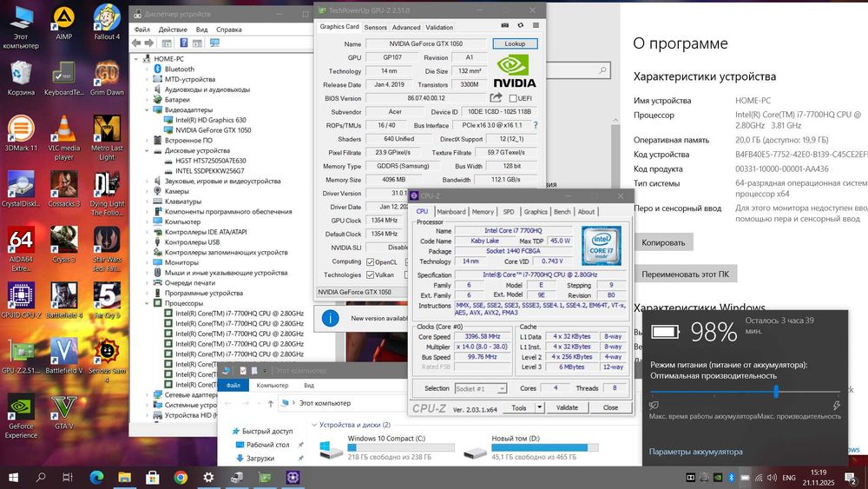Click the Копировать button in settings
868x489 pixels.
(x=663, y=242)
